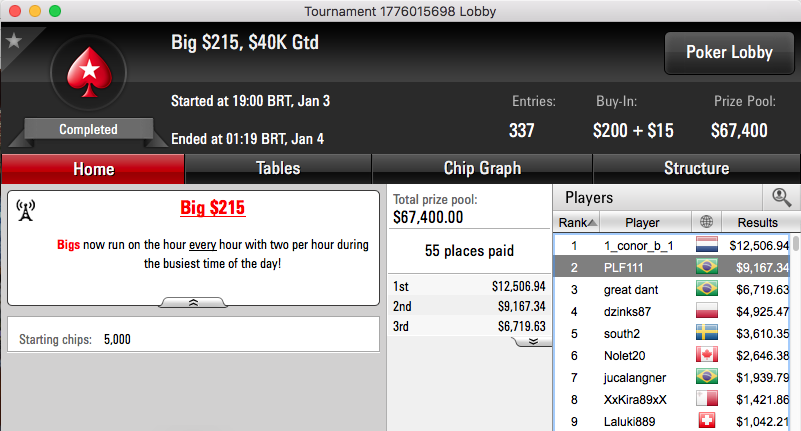The width and height of the screenshot is (801, 431).
Task: Click the players list scrollbar
Action: pos(795,332)
